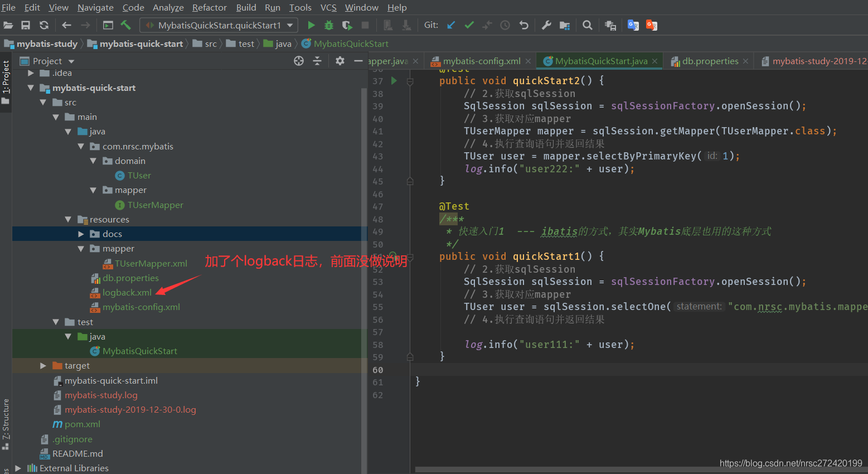Click the blue translate plugin icon

(x=633, y=25)
